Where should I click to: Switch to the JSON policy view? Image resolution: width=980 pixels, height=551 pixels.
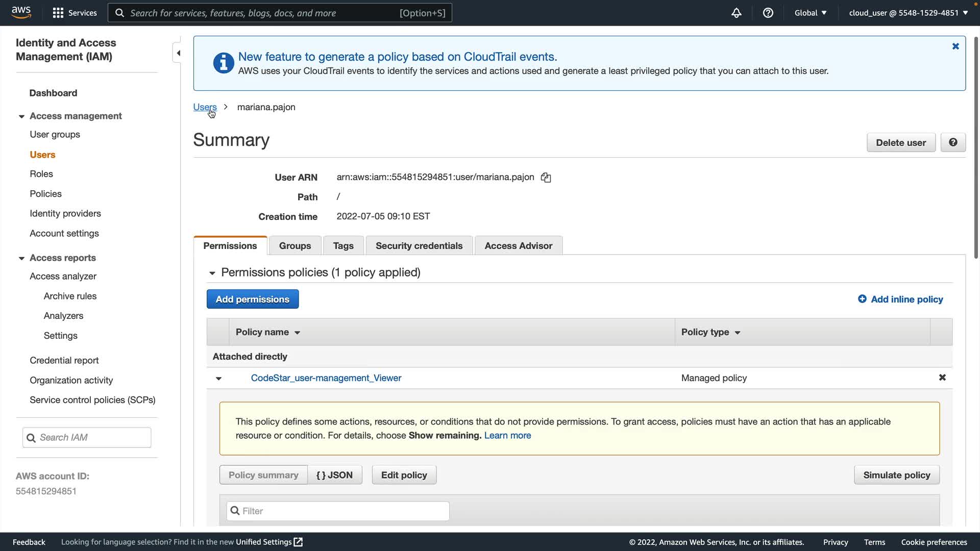tap(334, 475)
